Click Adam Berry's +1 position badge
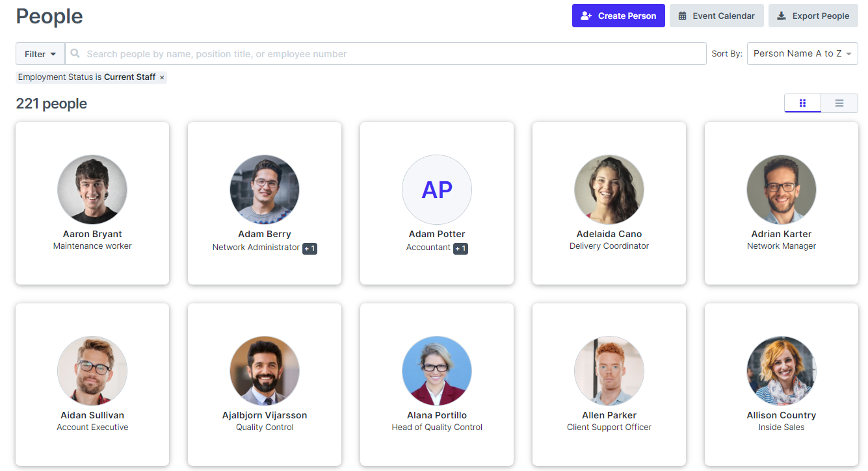This screenshot has height=471, width=868. pos(309,248)
